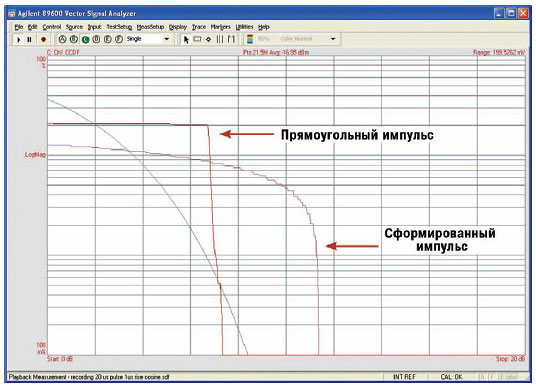Click the Pts Avg dBm readout
The width and height of the screenshot is (536, 388).
(x=276, y=52)
